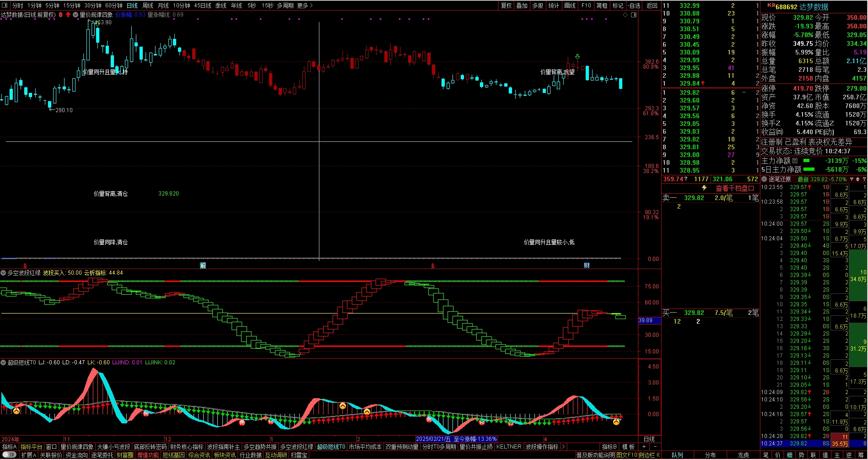Open 资金流向 in the bottom bar
868x460 pixels.
click(76, 455)
